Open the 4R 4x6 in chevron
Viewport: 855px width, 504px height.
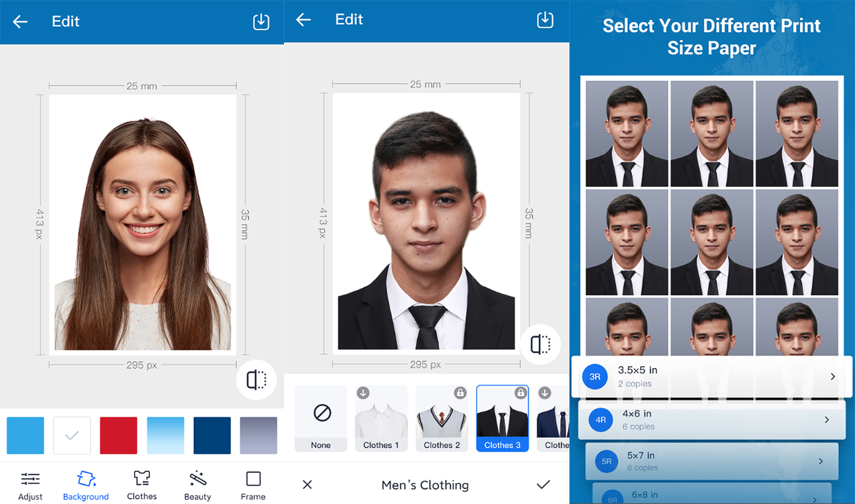pyautogui.click(x=827, y=420)
